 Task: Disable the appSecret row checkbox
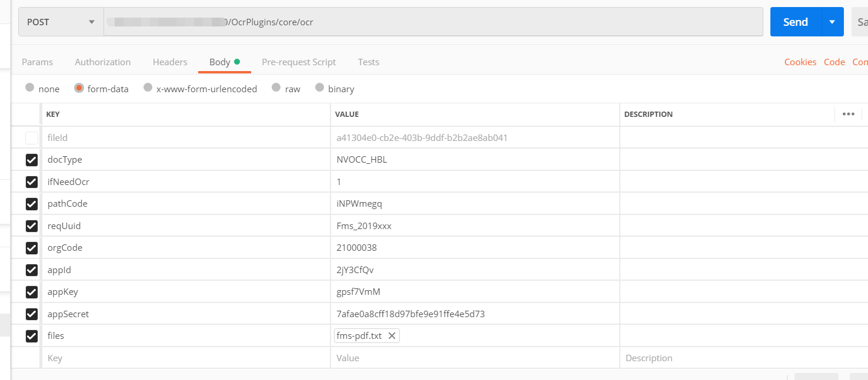pyautogui.click(x=32, y=314)
